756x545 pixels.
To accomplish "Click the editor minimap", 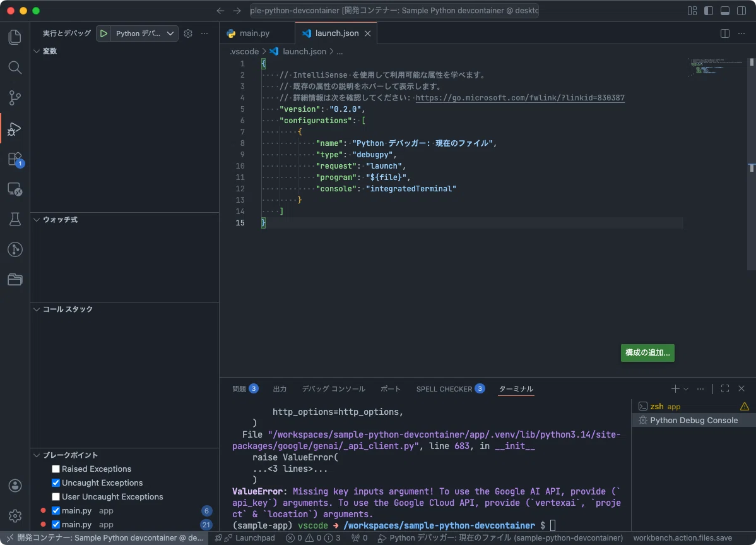I will [716, 68].
